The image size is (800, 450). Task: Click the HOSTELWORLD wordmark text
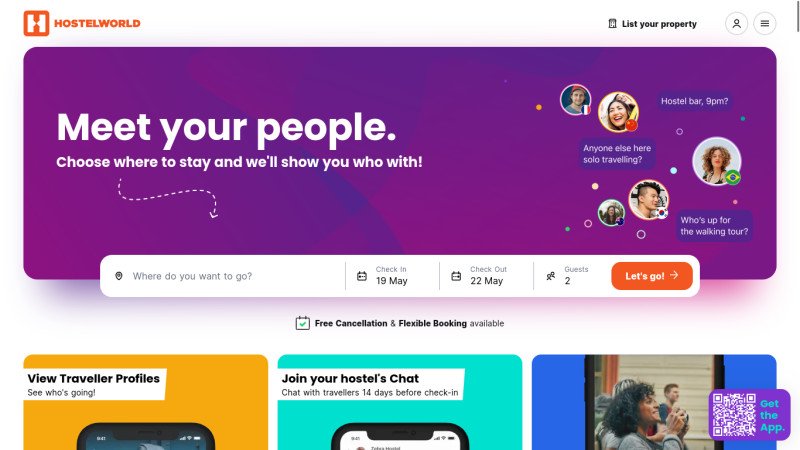click(x=97, y=23)
